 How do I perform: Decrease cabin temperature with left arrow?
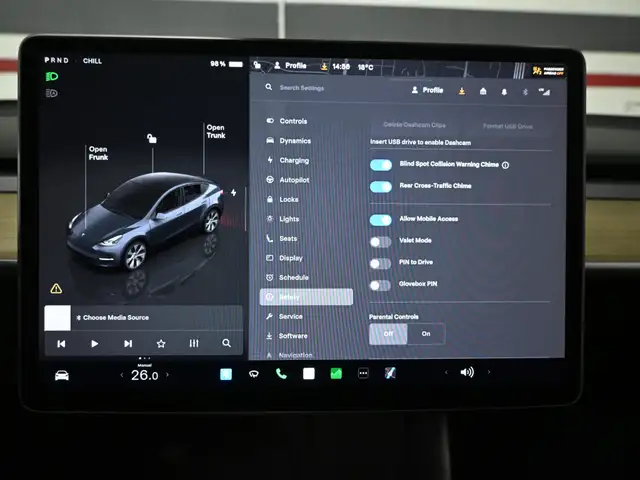point(122,375)
